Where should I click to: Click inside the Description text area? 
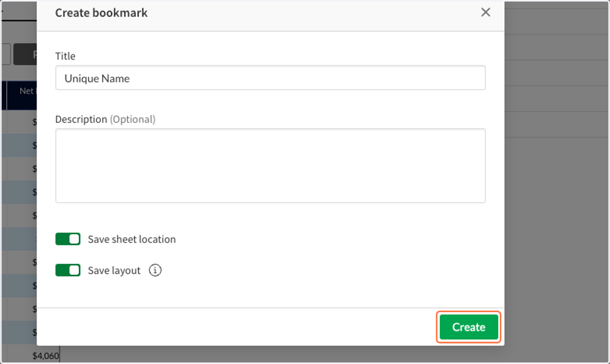(270, 166)
